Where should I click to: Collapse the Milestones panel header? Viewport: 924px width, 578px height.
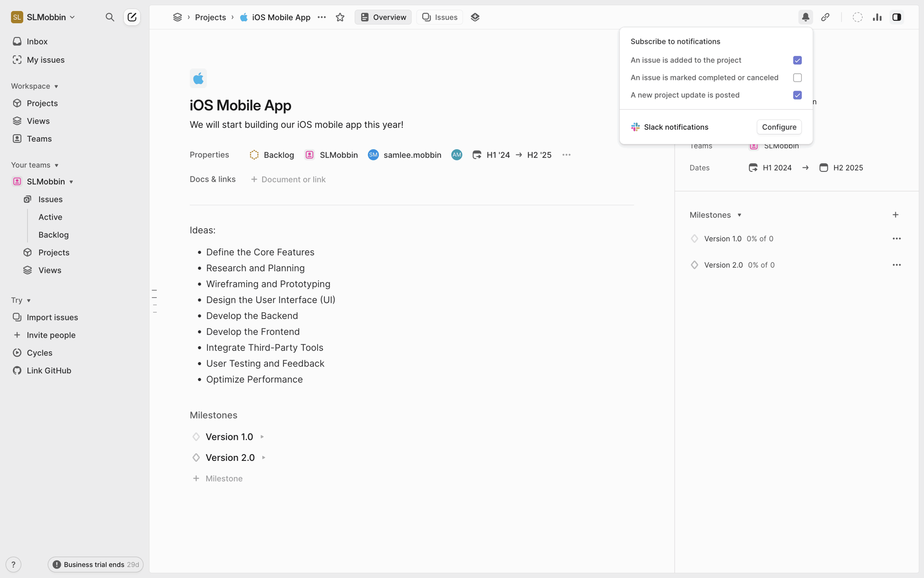716,215
